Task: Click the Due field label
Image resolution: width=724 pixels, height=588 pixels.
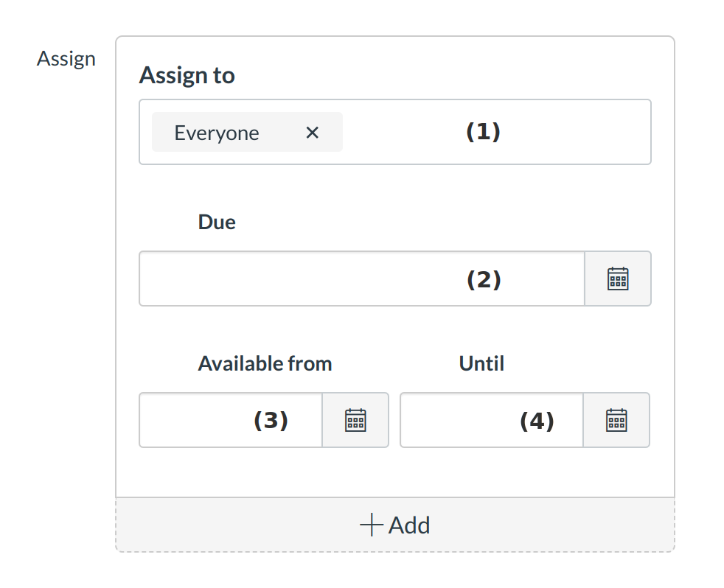Action: [217, 222]
